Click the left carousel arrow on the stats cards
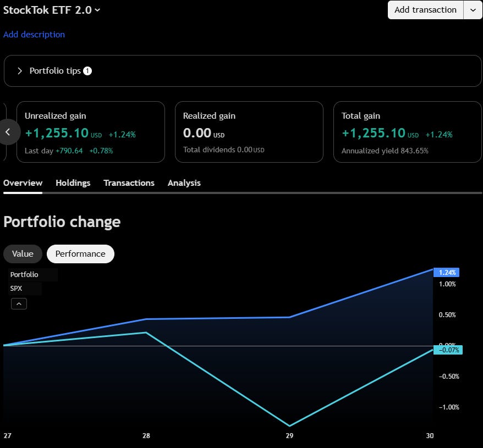The height and width of the screenshot is (448, 483). click(x=9, y=132)
